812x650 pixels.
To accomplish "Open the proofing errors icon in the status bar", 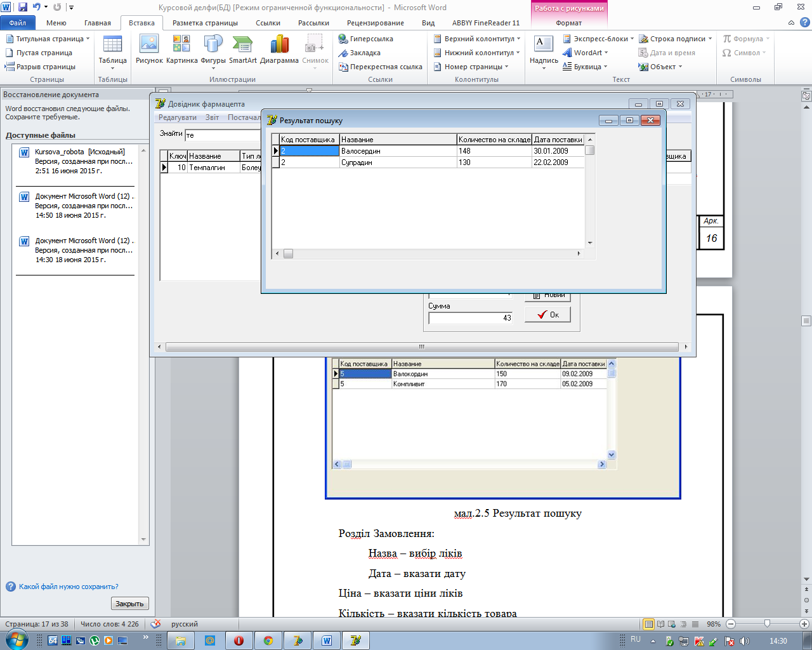I will coord(156,624).
